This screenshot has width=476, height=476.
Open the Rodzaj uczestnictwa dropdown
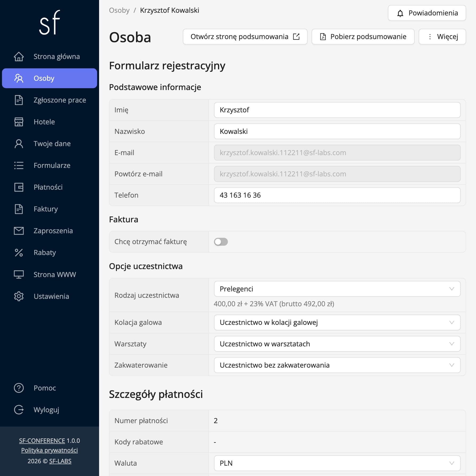(x=337, y=289)
